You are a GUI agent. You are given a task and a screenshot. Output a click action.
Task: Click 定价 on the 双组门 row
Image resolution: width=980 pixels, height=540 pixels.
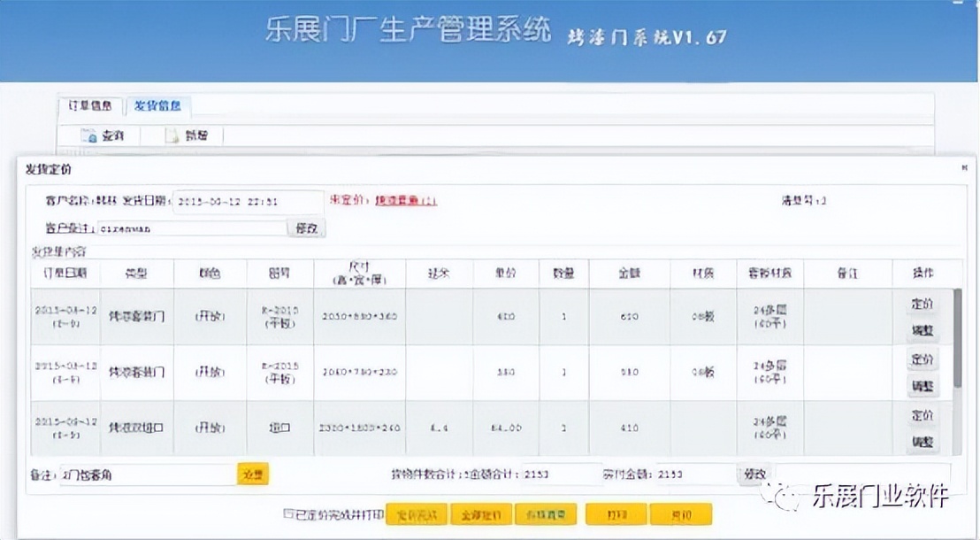tap(923, 414)
